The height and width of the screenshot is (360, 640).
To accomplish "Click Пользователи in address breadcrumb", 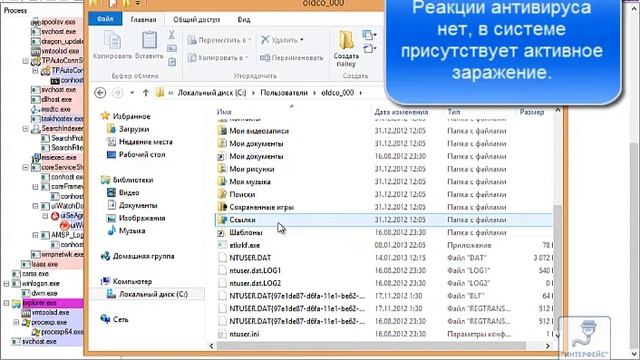I will click(x=284, y=93).
